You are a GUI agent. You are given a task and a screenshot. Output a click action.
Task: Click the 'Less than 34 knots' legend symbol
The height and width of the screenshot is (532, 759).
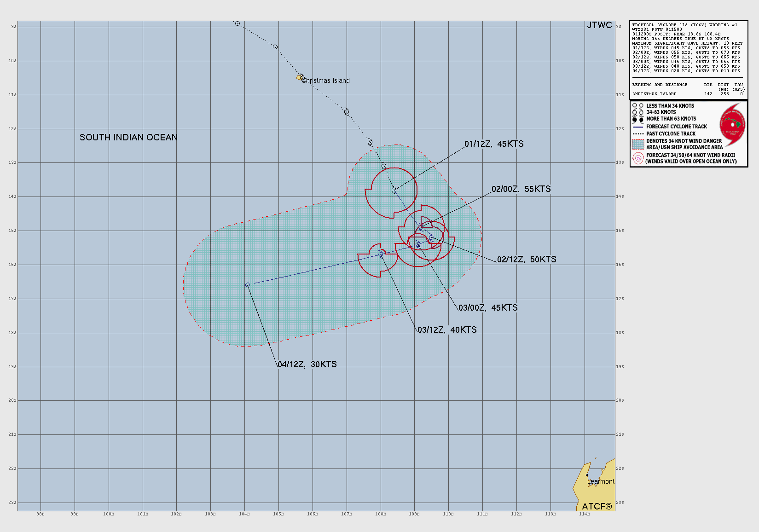637,106
